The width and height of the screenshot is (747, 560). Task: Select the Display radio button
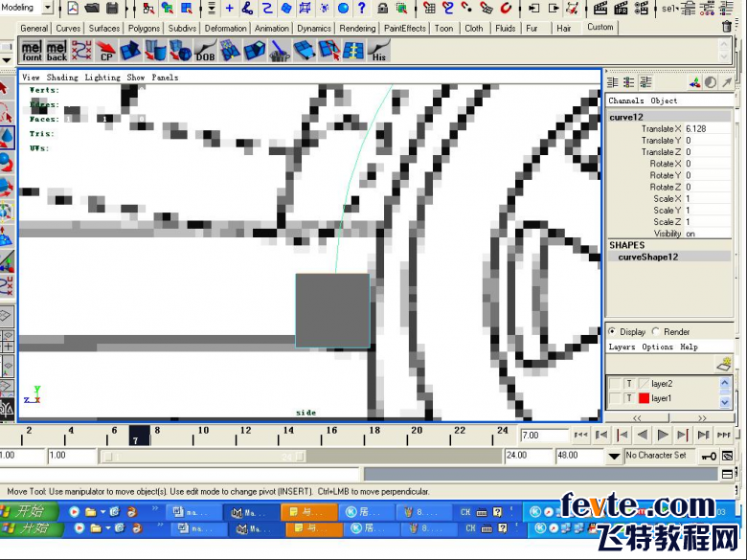pyautogui.click(x=612, y=331)
